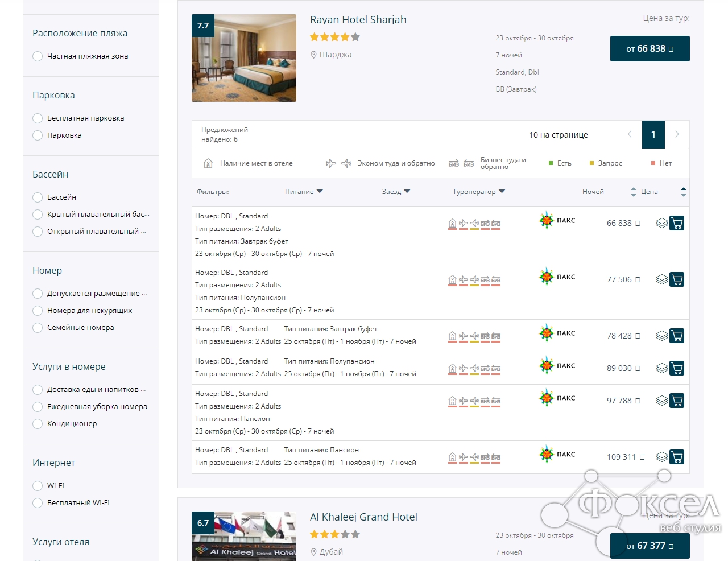Go to previous offers page arrow
This screenshot has height=561, width=728.
[630, 134]
